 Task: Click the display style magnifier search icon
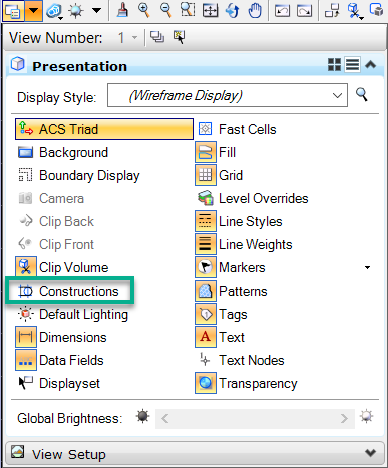(x=362, y=95)
